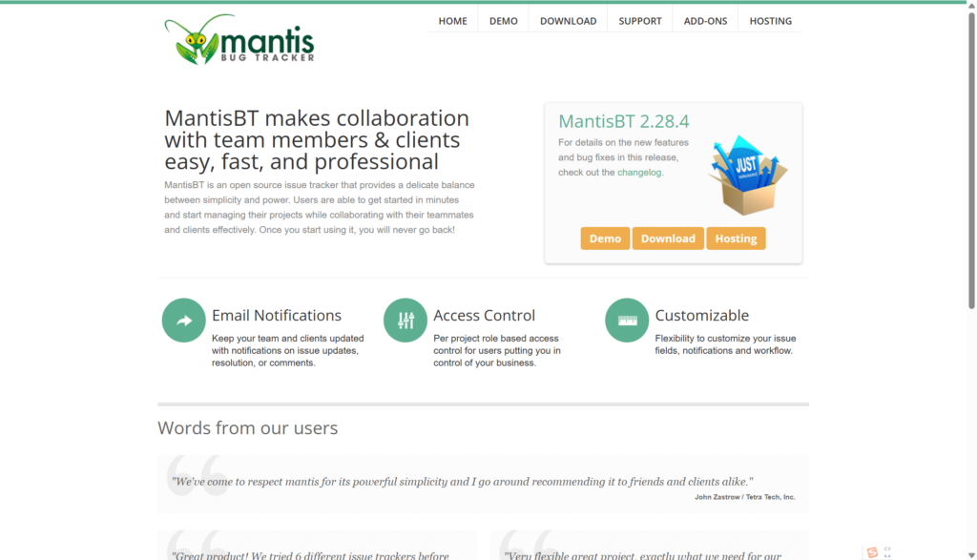Click the Words from our users heading

[x=247, y=428]
